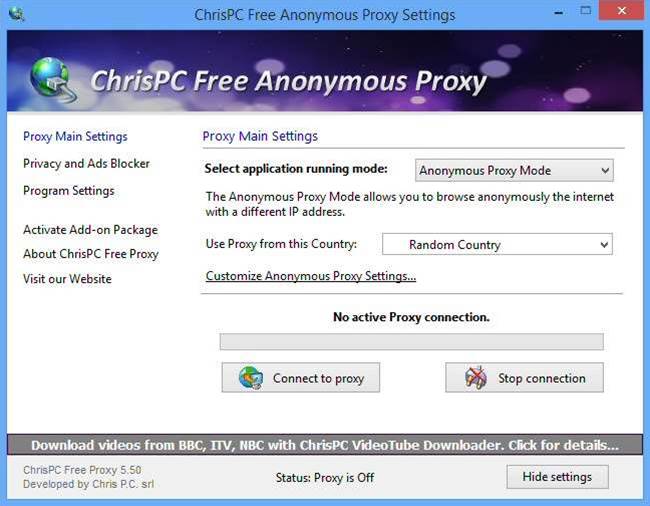Open Activate Add-on Package page
The image size is (650, 506).
[90, 230]
